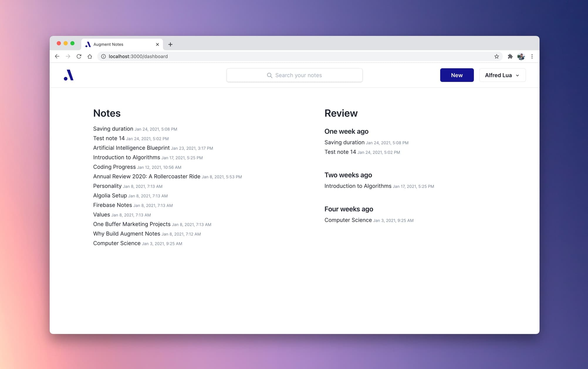Open the Algolia Setup note
The width and height of the screenshot is (588, 369).
coord(110,196)
